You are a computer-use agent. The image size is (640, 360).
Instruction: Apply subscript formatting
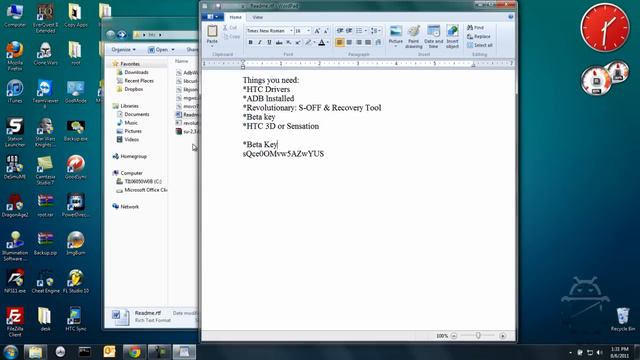point(289,42)
